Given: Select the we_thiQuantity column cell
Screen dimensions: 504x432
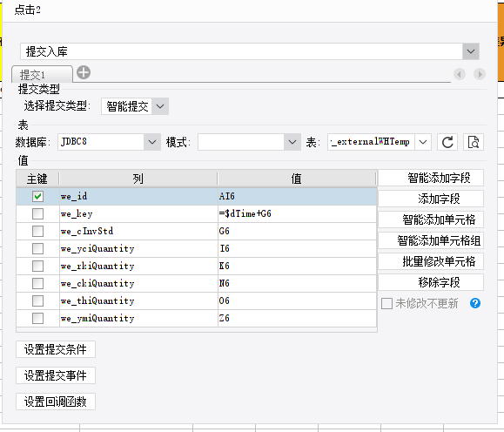Looking at the screenshot, I should [138, 301].
